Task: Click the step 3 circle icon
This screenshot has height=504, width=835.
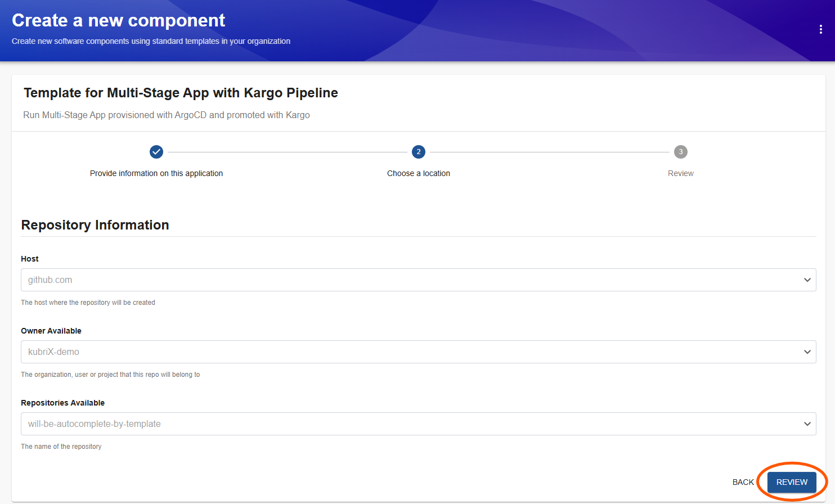Action: (x=681, y=152)
